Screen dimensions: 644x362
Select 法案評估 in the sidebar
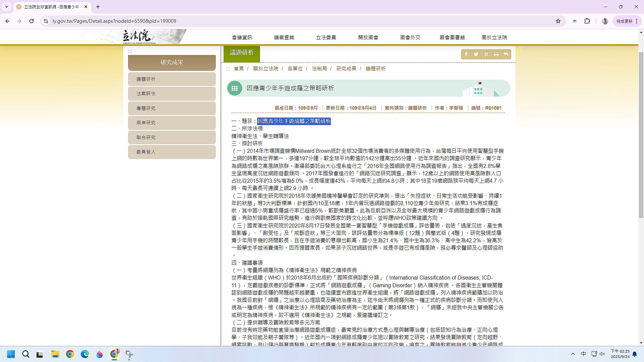[171, 94]
